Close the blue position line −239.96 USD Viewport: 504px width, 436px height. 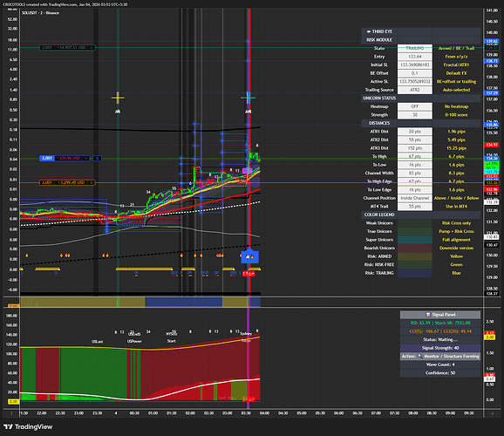tap(86, 158)
